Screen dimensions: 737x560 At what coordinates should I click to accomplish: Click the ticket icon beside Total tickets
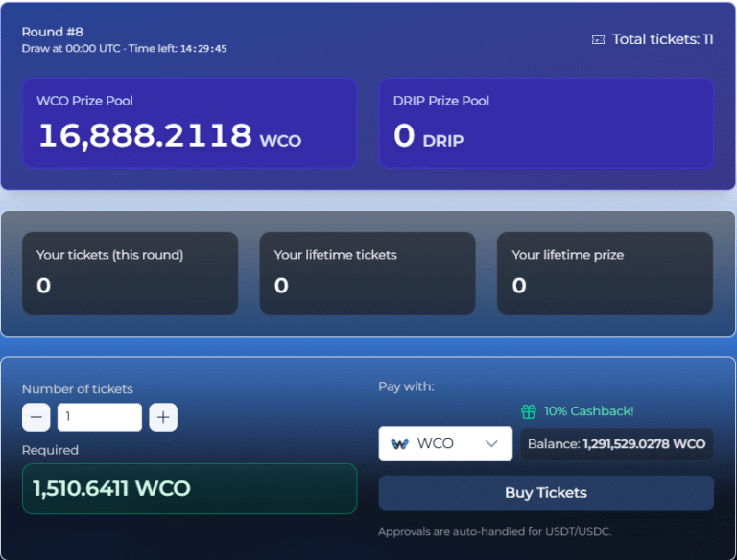coord(599,39)
